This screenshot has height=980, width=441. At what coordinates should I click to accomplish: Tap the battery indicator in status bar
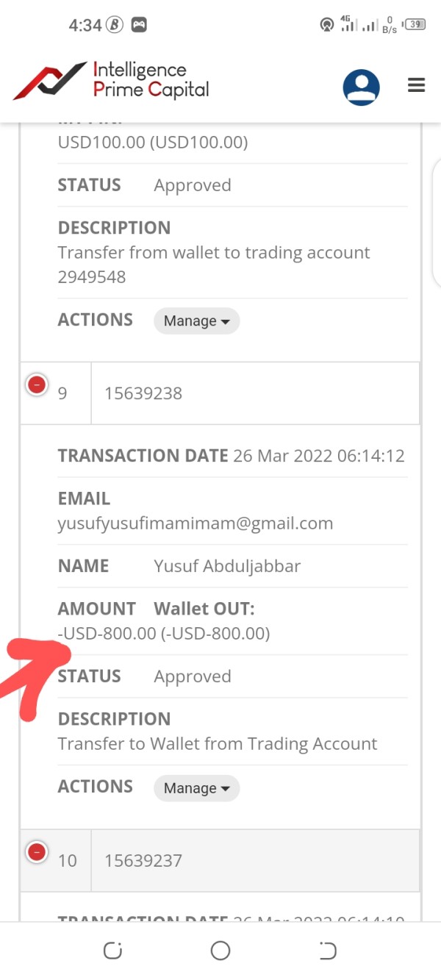415,24
